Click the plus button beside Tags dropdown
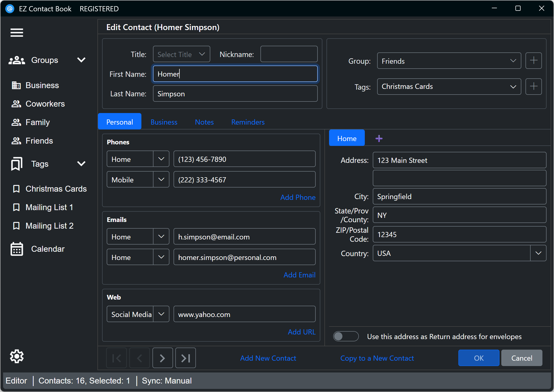554x392 pixels. (533, 87)
